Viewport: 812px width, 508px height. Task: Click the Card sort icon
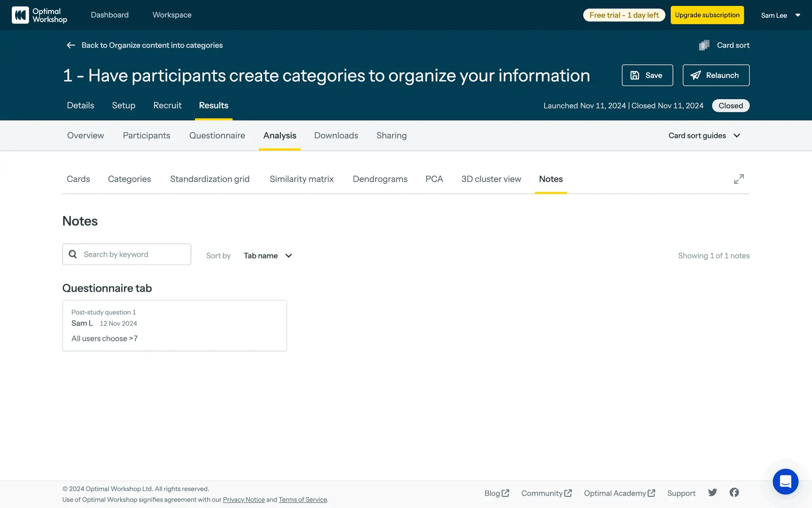[x=704, y=45]
